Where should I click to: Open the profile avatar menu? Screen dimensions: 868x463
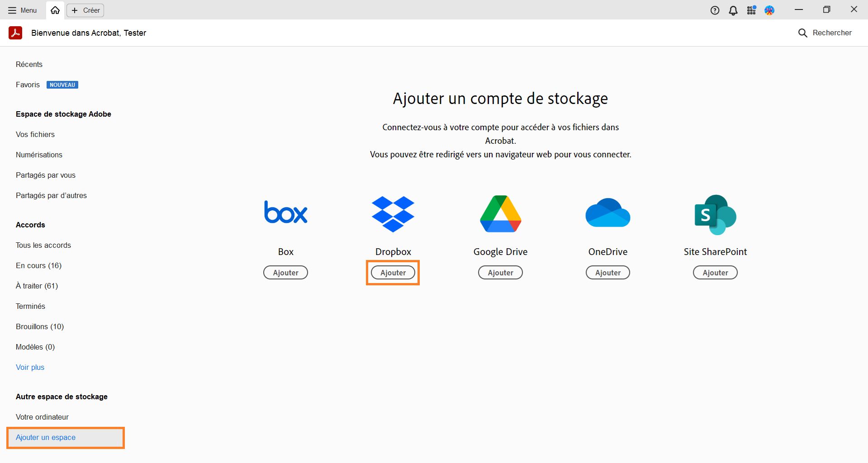(769, 10)
